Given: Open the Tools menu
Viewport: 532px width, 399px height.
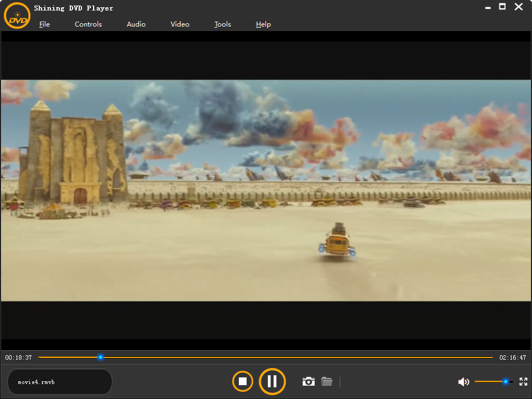Looking at the screenshot, I should (223, 24).
